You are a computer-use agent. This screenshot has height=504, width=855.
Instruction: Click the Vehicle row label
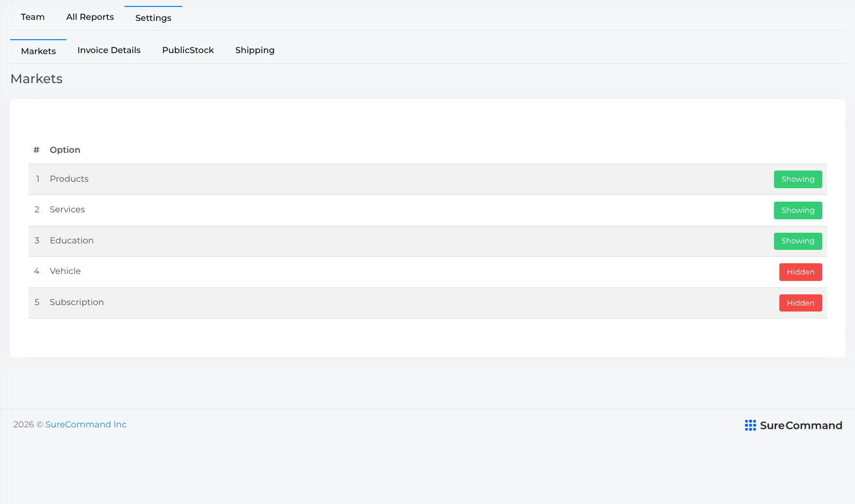(x=65, y=271)
